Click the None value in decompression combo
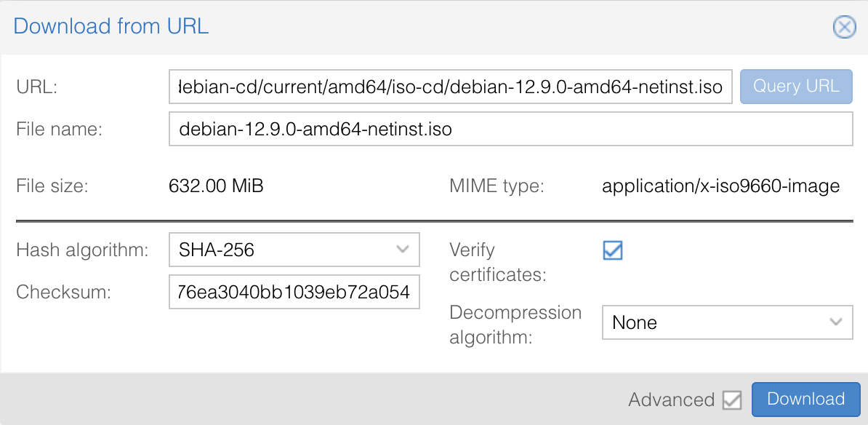Image resolution: width=868 pixels, height=425 pixels. tap(635, 322)
